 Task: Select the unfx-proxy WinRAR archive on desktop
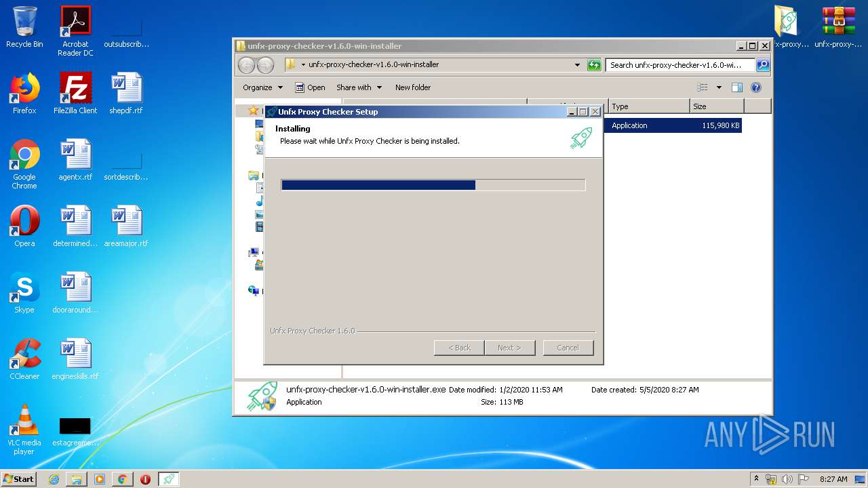pos(839,28)
